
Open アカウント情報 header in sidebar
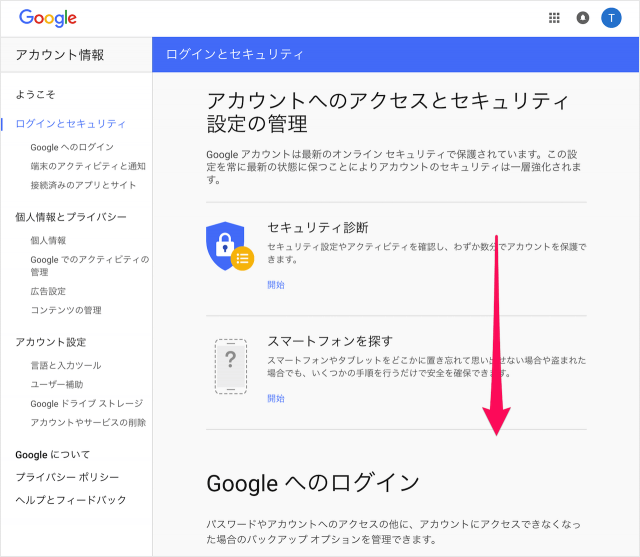60,55
